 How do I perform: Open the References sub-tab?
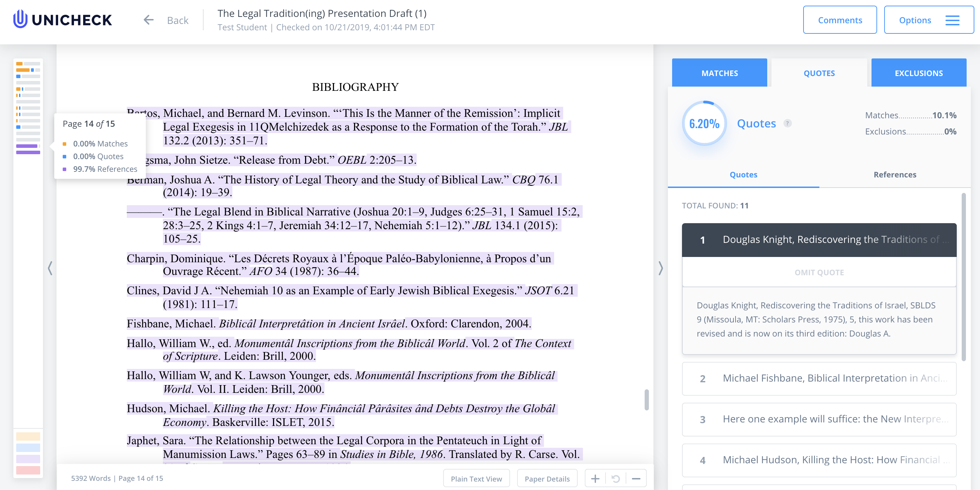[x=894, y=175]
